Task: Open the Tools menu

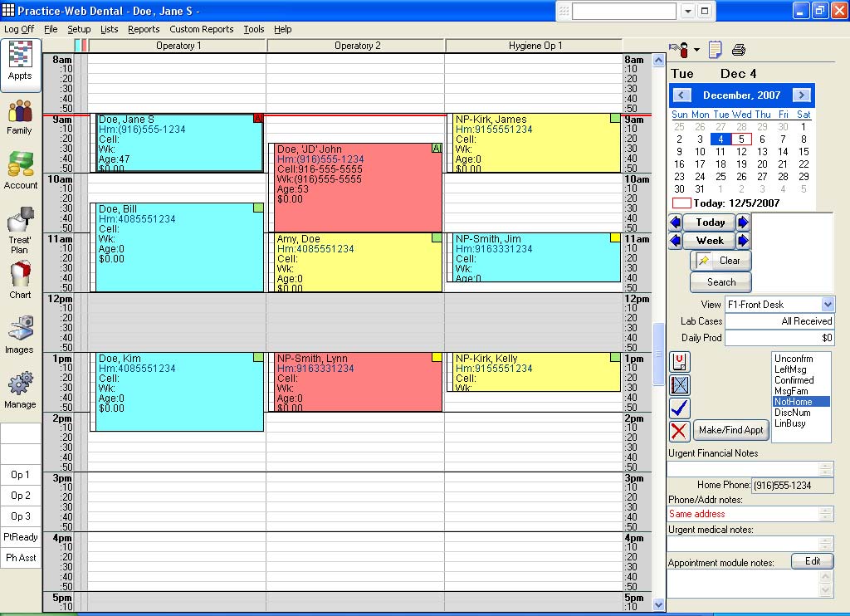Action: [x=254, y=29]
